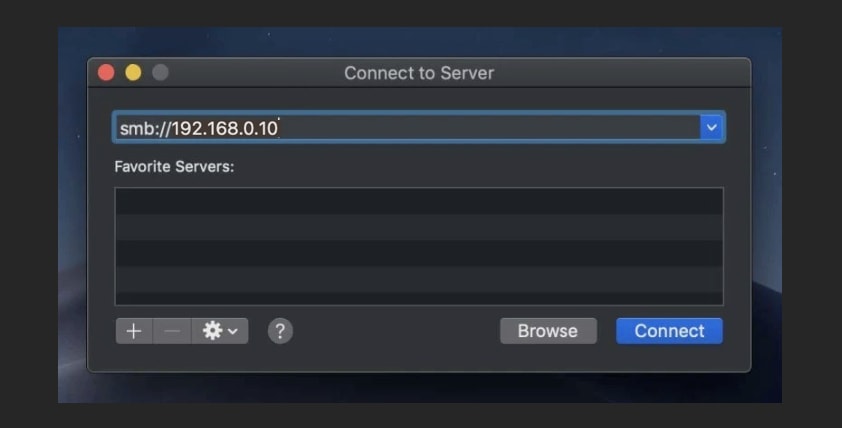Click the Connect to Server title bar
Image resolution: width=842 pixels, height=428 pixels.
tap(419, 73)
